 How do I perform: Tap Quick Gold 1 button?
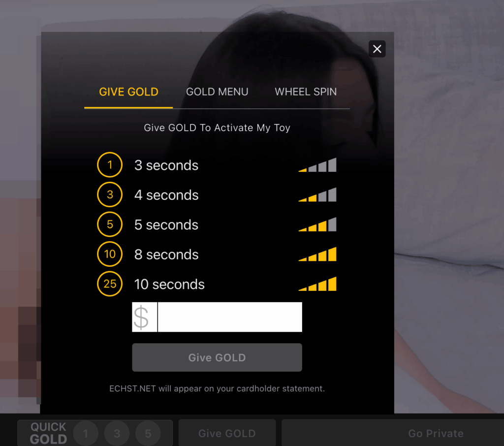tap(86, 433)
